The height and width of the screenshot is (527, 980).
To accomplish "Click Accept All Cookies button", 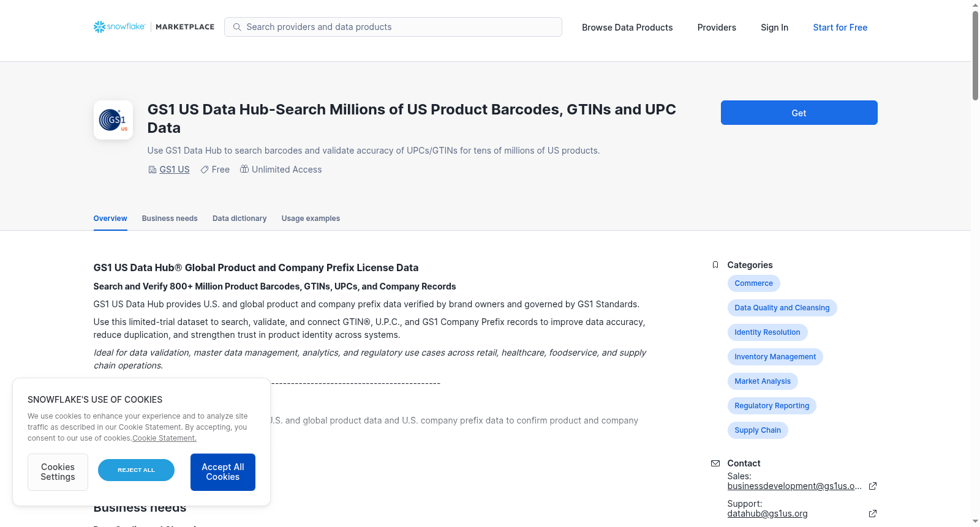I will [223, 472].
